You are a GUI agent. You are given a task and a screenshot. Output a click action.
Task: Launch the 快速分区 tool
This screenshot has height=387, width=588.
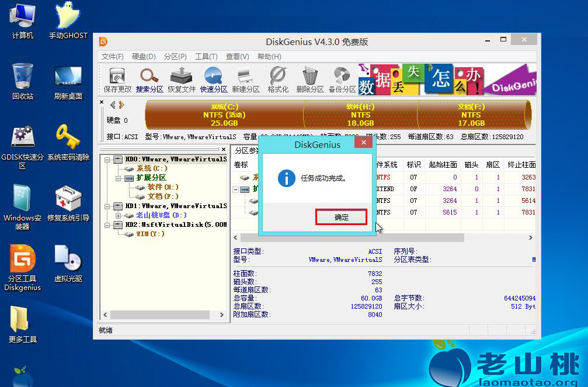coord(213,80)
